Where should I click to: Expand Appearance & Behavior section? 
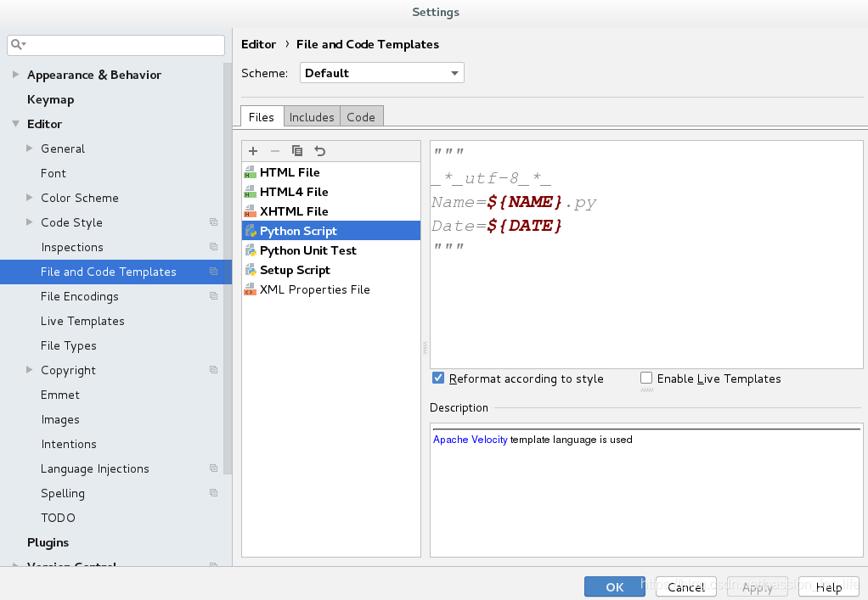[15, 74]
